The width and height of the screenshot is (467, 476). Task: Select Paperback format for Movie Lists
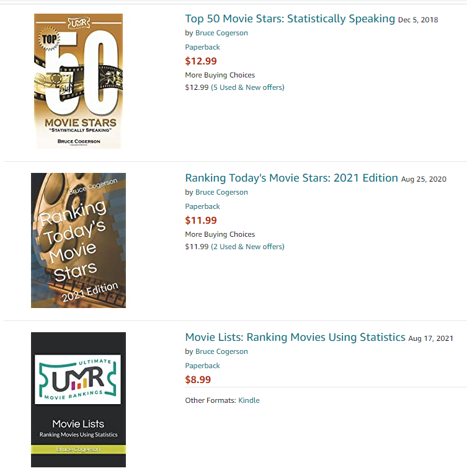[202, 366]
